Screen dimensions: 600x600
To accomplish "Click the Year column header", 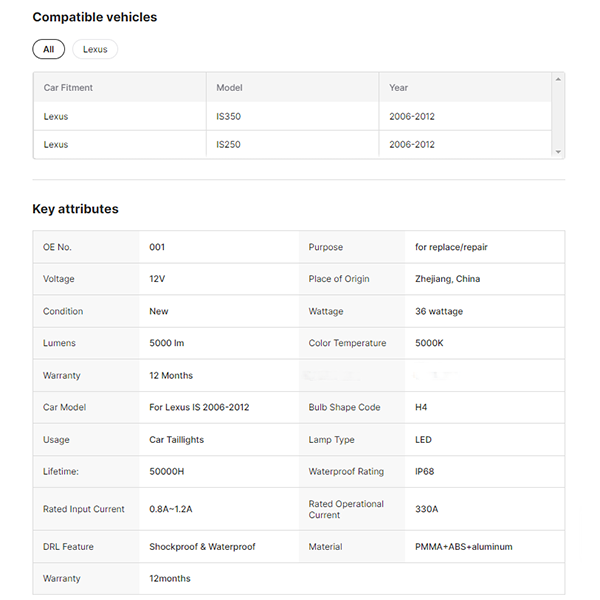I will (x=399, y=88).
